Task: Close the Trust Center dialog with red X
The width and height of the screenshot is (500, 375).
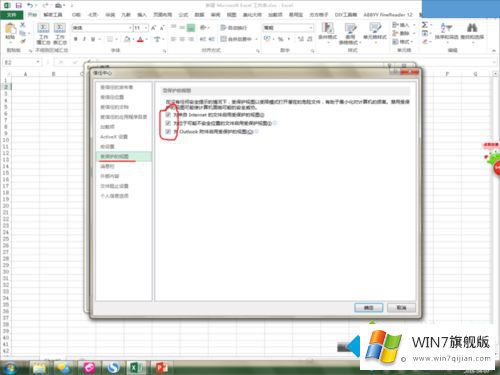Action: click(x=410, y=72)
